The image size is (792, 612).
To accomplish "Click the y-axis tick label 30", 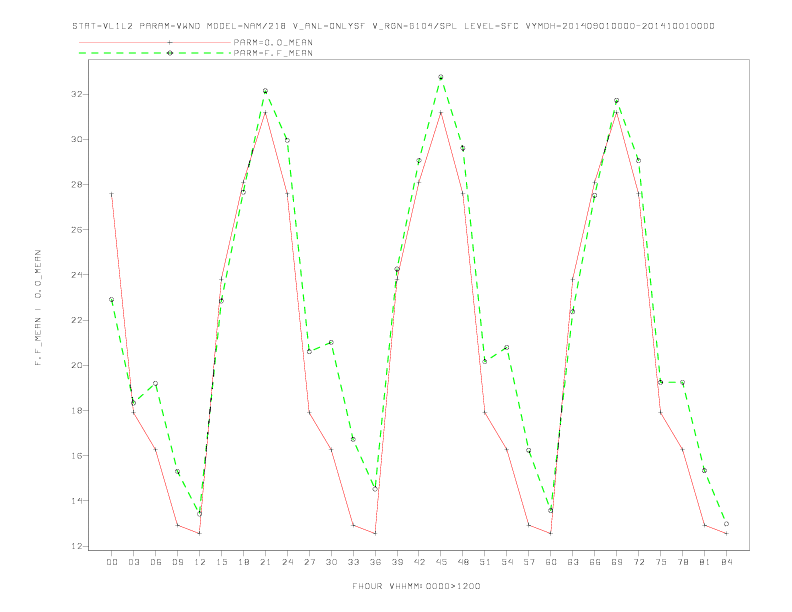I will (x=76, y=139).
